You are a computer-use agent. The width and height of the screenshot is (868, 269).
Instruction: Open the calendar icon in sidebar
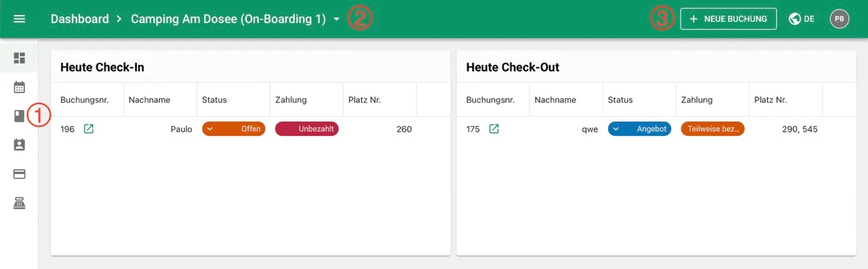click(20, 87)
